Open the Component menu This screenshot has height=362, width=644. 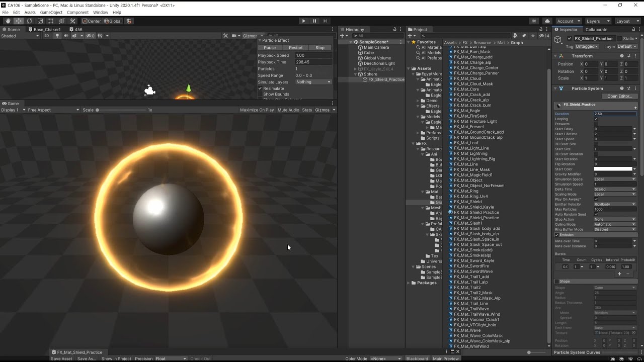tap(78, 13)
